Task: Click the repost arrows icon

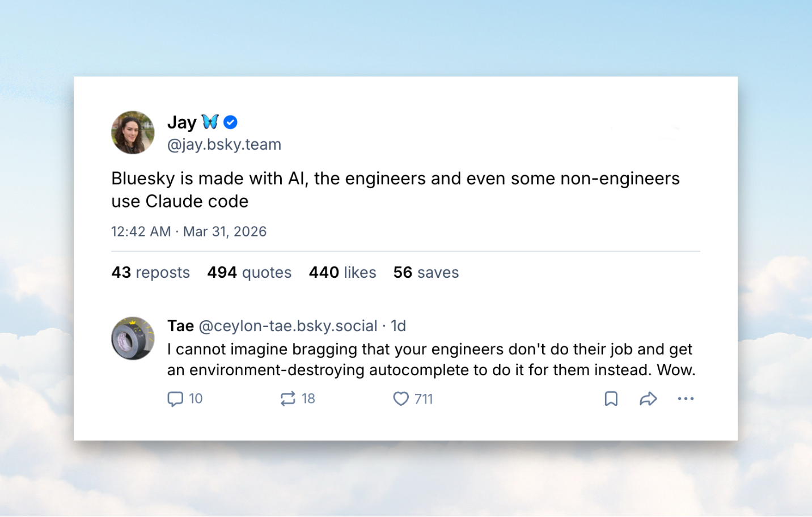Action: point(288,399)
